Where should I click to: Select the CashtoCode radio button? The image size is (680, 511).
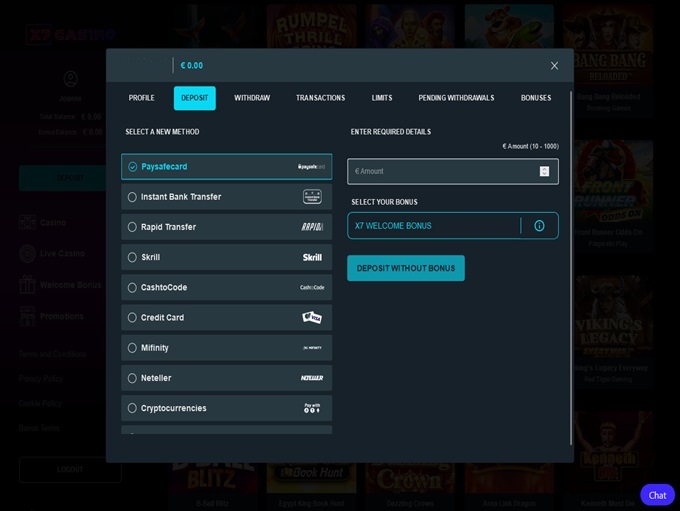pyautogui.click(x=132, y=288)
